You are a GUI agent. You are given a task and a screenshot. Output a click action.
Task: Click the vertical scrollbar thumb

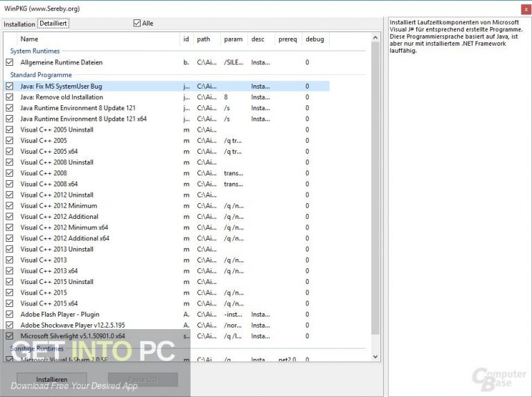(x=375, y=188)
